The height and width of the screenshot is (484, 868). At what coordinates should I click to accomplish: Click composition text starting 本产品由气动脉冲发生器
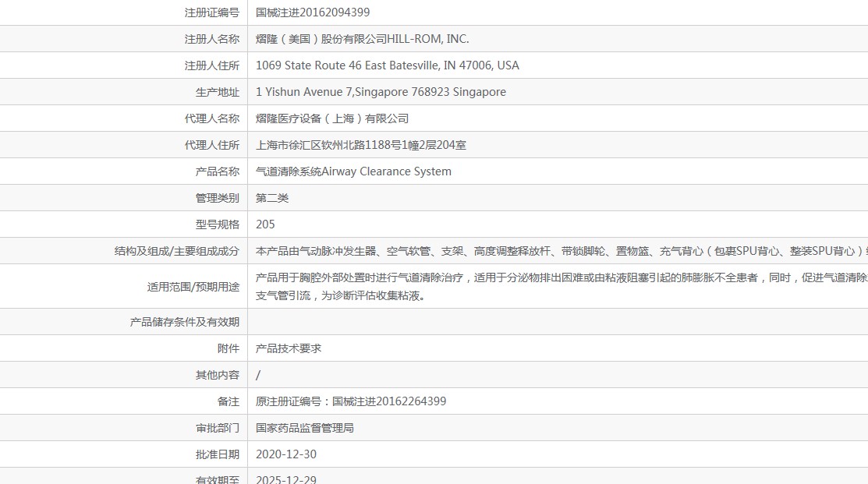(x=562, y=251)
